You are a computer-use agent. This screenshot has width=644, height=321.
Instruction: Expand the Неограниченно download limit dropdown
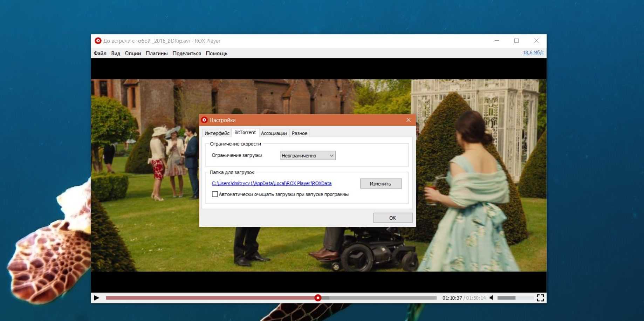pos(308,156)
